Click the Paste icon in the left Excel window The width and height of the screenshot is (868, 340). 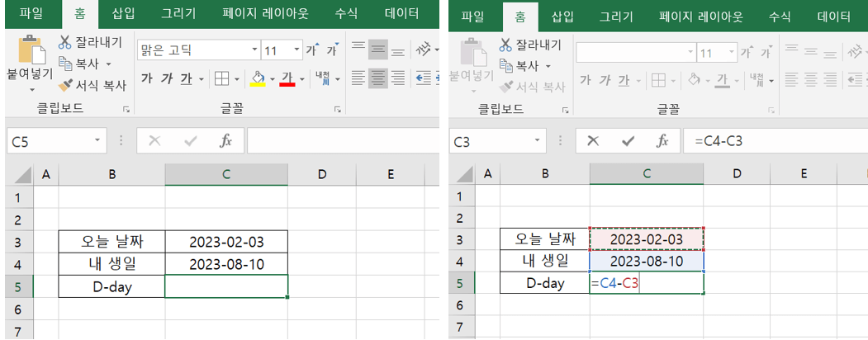point(31,50)
